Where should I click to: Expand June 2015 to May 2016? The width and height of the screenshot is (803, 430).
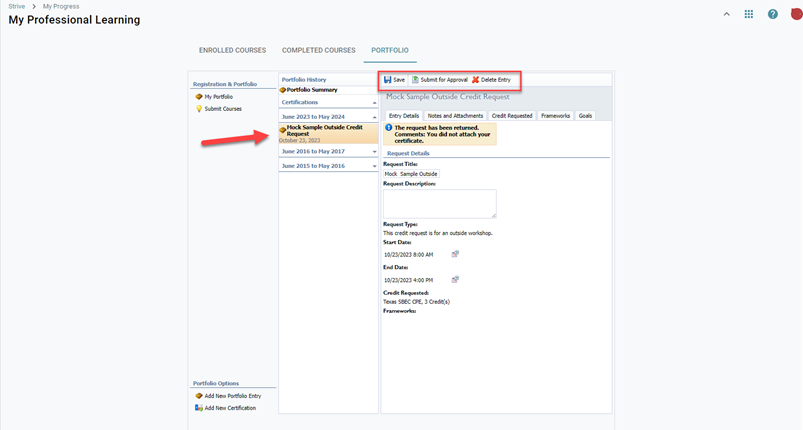point(375,166)
